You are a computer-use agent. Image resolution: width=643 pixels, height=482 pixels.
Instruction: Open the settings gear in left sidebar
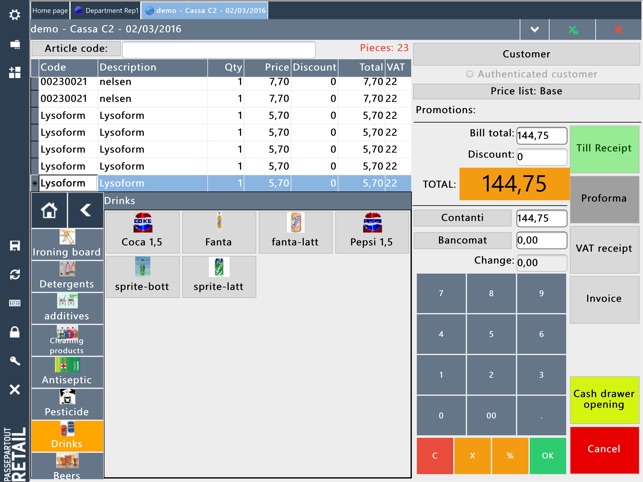coord(15,15)
